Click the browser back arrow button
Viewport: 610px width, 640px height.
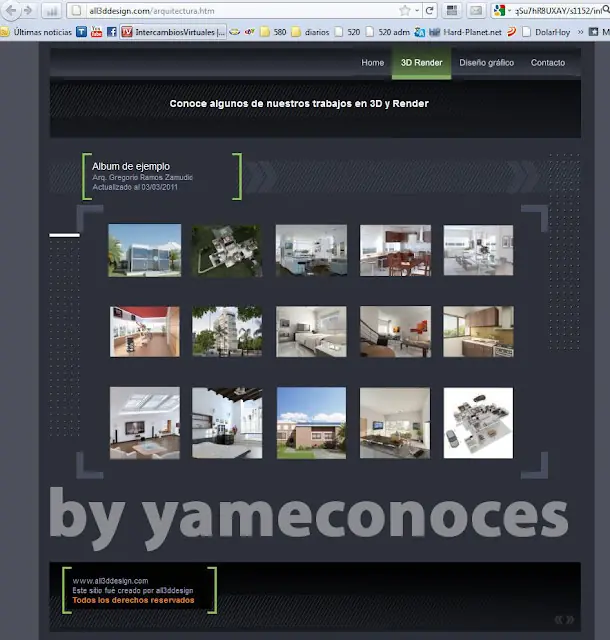(11, 11)
